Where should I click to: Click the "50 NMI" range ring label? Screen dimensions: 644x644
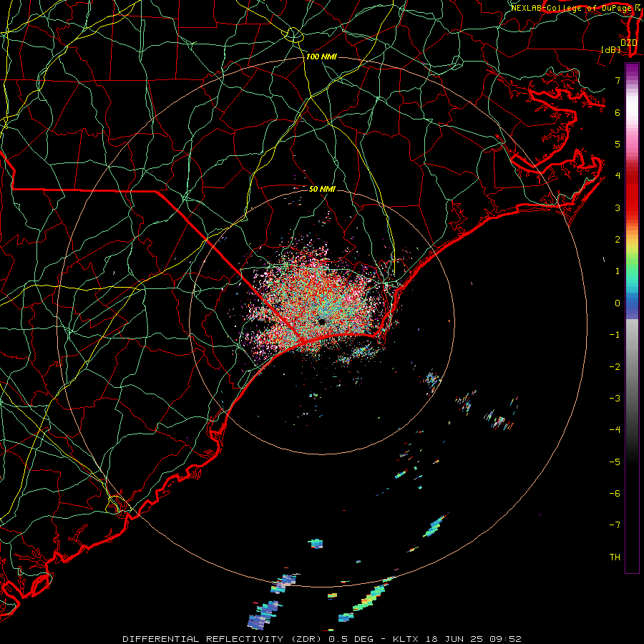coord(322,189)
